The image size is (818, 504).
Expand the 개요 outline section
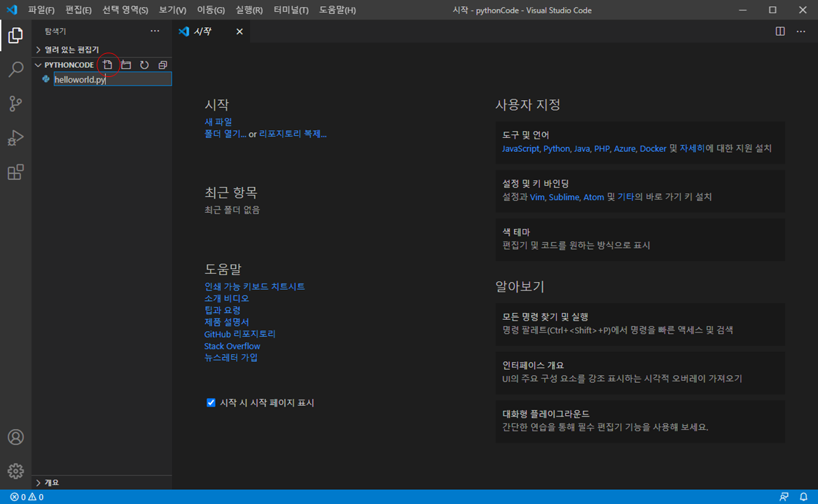pyautogui.click(x=102, y=482)
